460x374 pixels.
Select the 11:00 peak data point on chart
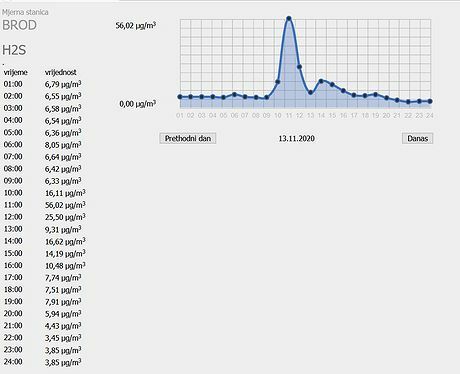point(289,19)
